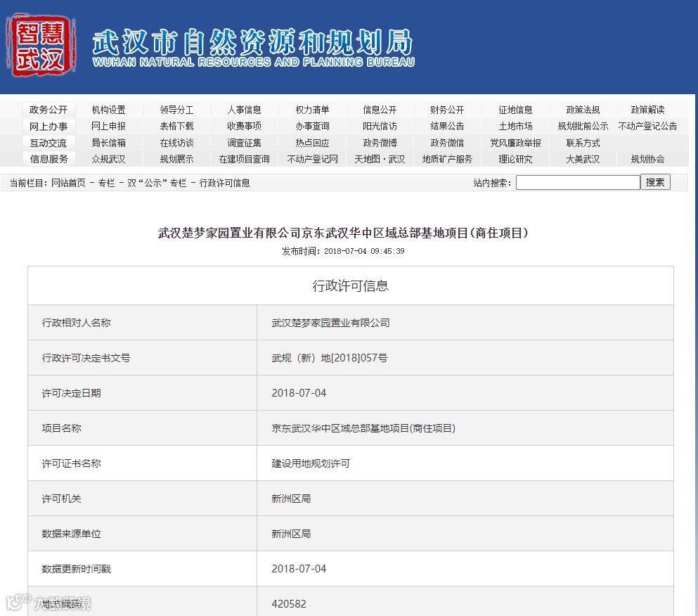Open 规划批前公示 link
This screenshot has width=698, height=616.
tap(583, 126)
